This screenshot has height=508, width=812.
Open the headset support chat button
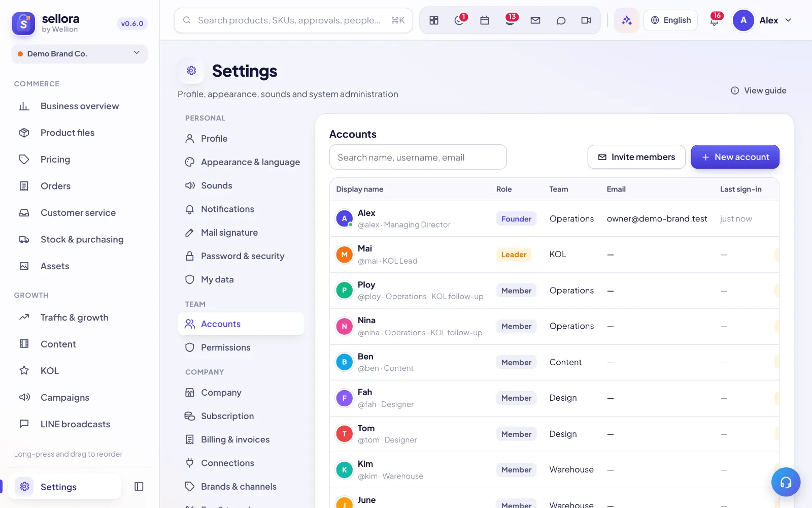786,482
